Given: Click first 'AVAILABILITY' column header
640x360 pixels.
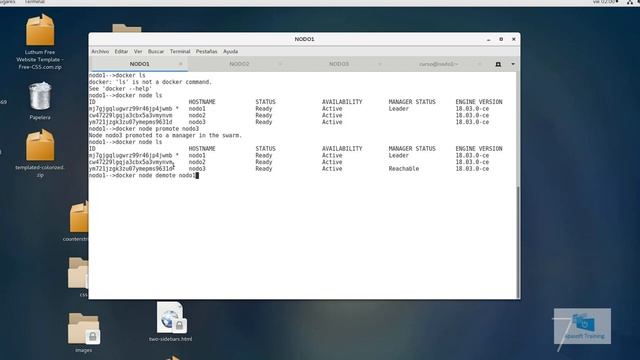Looking at the screenshot, I should (342, 102).
